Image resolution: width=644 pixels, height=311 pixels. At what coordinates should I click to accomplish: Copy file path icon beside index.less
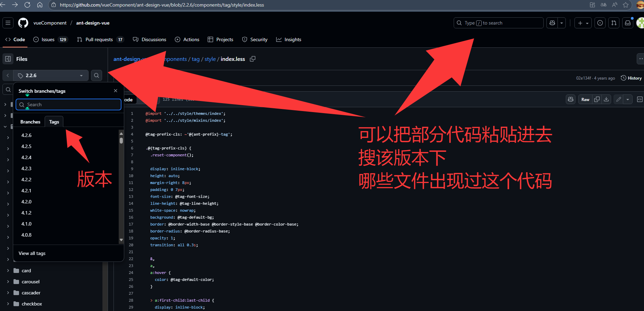point(253,59)
